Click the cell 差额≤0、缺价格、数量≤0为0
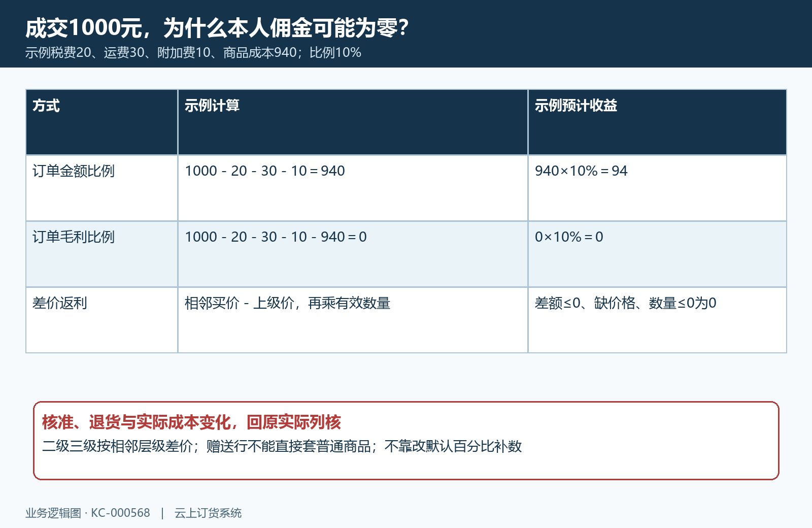The height and width of the screenshot is (528, 812). [x=657, y=320]
